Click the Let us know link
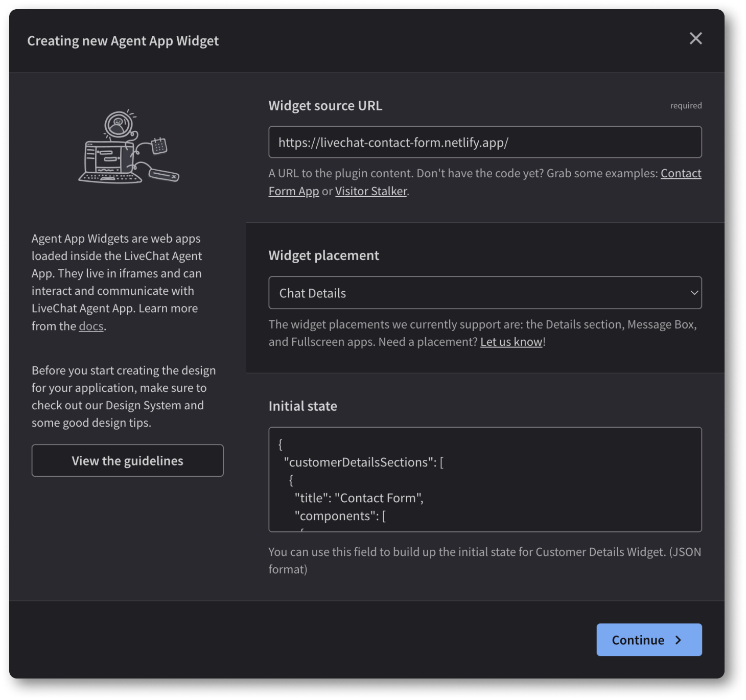Screen dimensions: 746x700 (x=511, y=341)
